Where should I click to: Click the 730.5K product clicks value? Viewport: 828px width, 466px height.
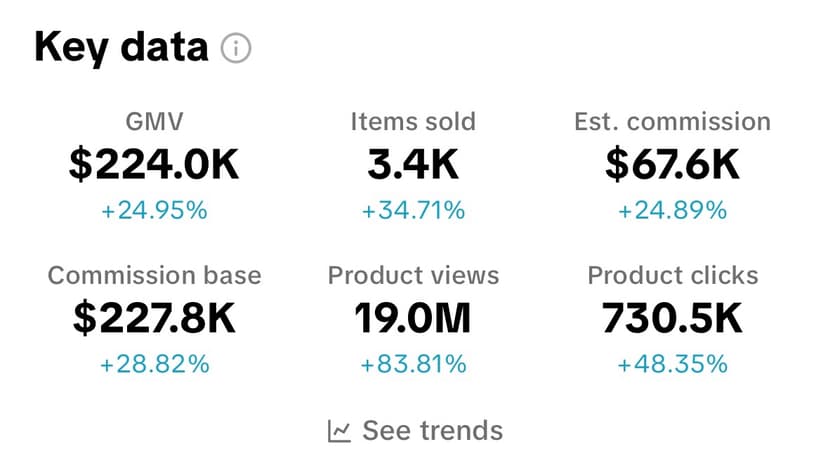coord(672,318)
